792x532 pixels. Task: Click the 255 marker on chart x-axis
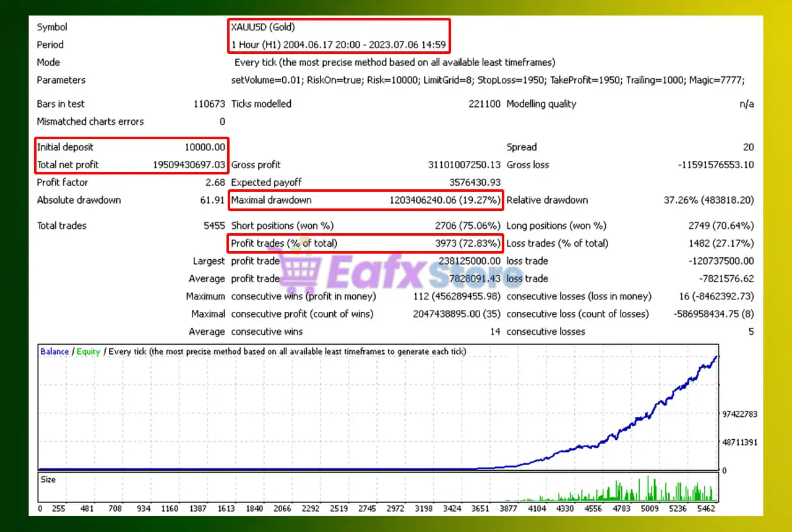[59, 508]
